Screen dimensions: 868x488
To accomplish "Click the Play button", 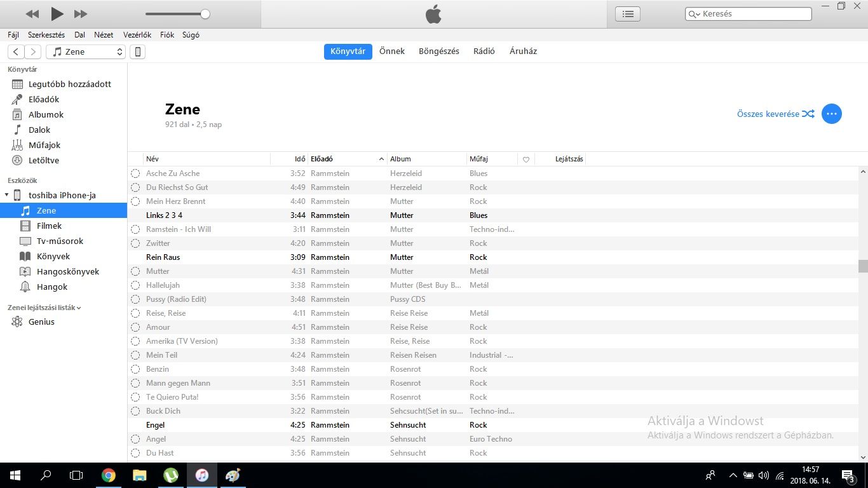I will coord(57,13).
